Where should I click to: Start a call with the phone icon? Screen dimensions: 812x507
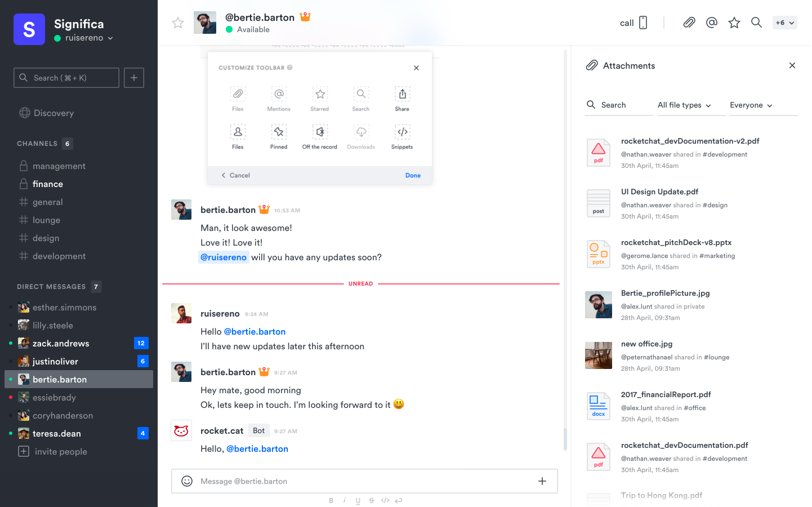643,23
